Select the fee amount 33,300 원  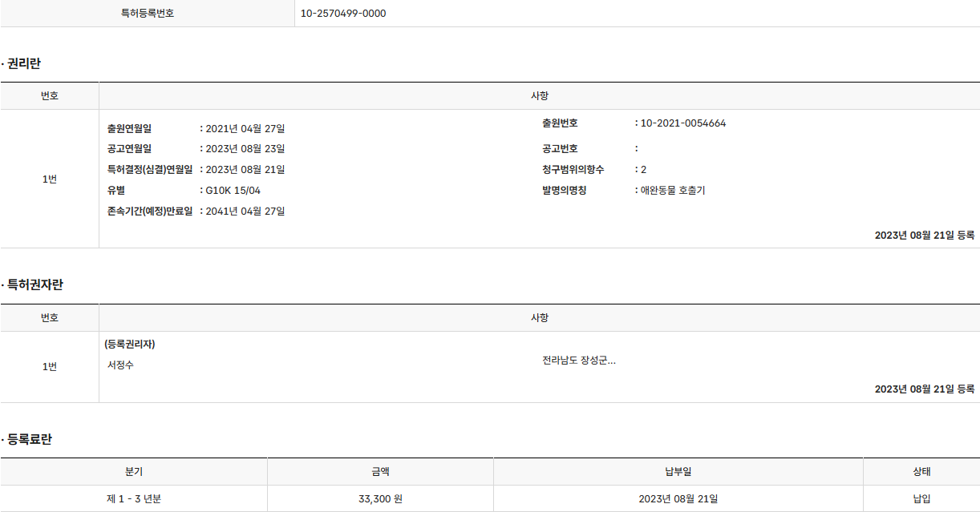380,499
